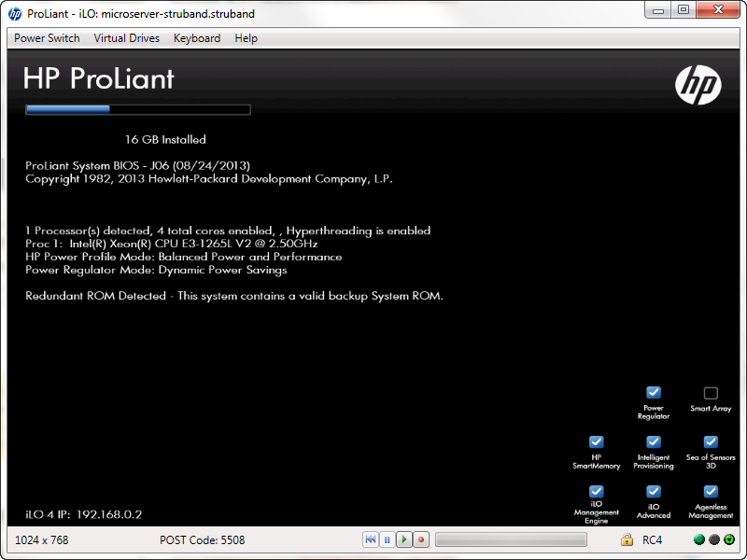This screenshot has height=560, width=747.
Task: Click the POST boot progress bar
Action: 137,109
